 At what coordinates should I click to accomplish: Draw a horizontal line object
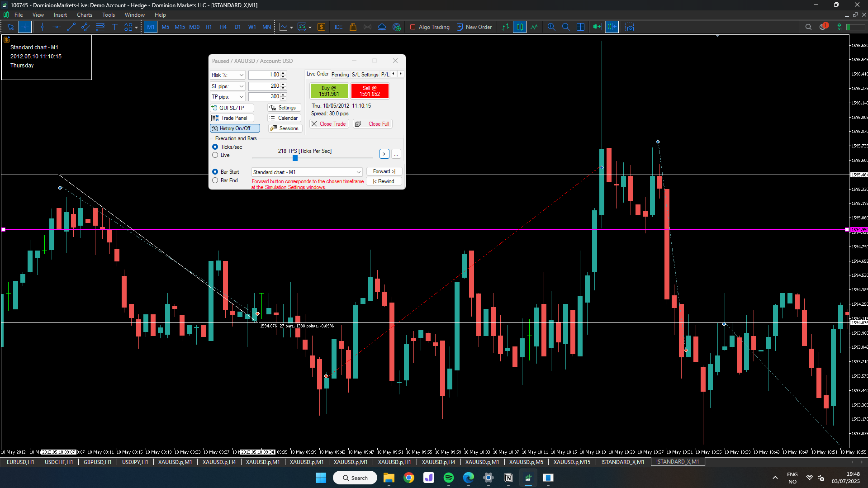coord(57,27)
